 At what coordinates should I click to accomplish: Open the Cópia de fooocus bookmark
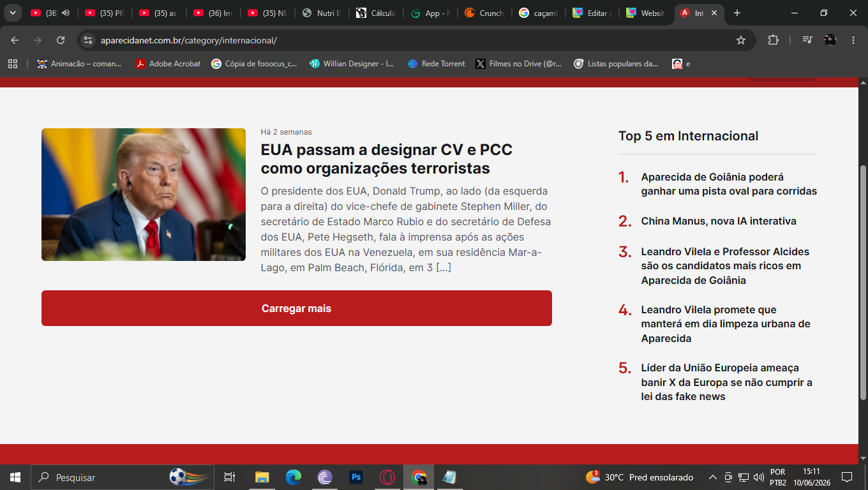tap(254, 64)
